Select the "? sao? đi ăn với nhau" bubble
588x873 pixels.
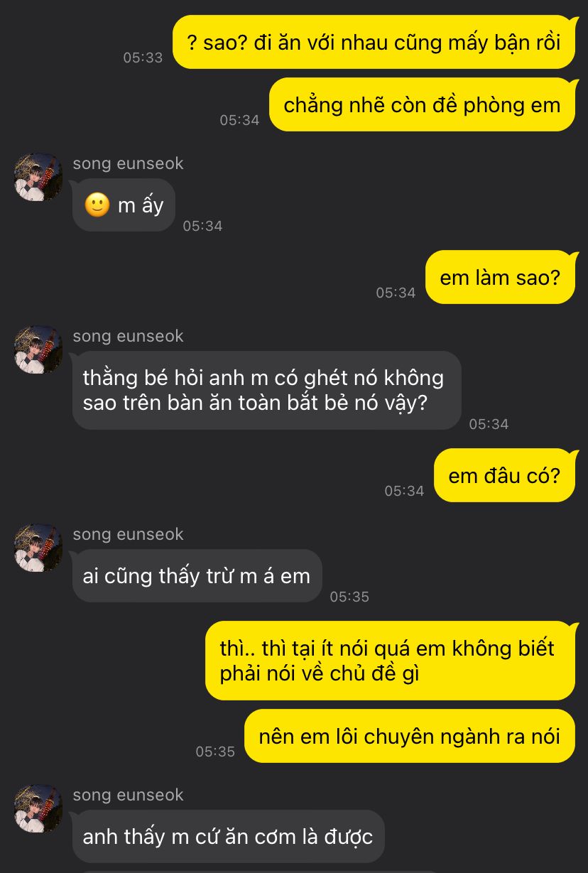(x=374, y=42)
